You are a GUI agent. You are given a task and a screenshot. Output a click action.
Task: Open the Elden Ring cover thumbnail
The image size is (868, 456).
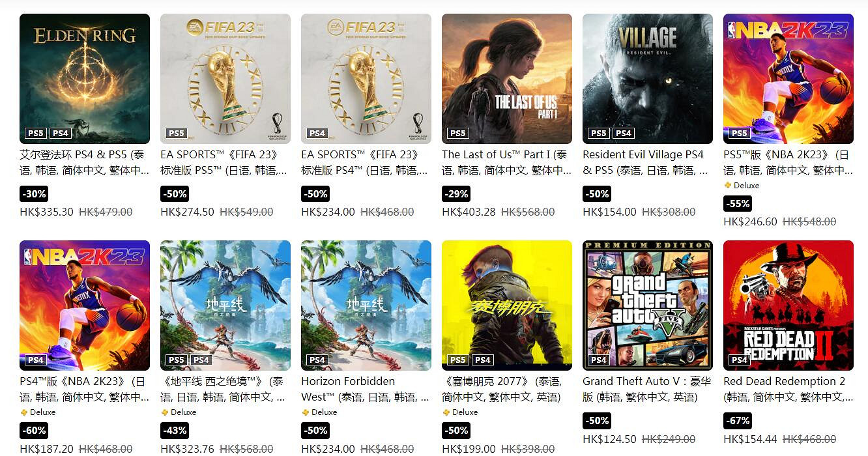tap(85, 79)
